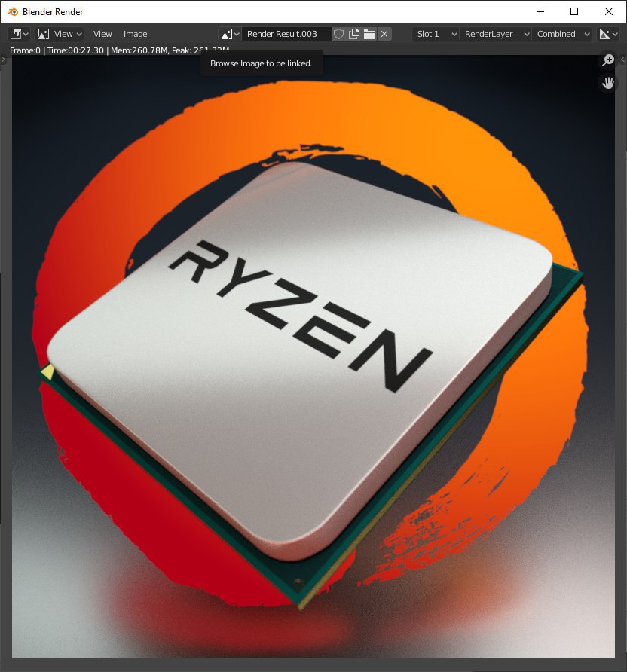Click the Render Result.003 name field
Screen dimensions: 627x672
point(286,34)
